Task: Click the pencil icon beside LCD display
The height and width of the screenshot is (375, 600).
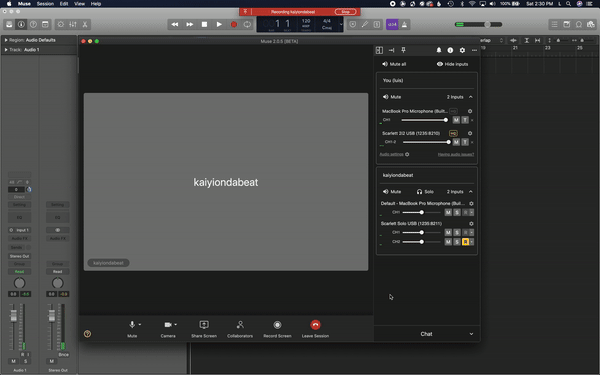Action: (365, 24)
